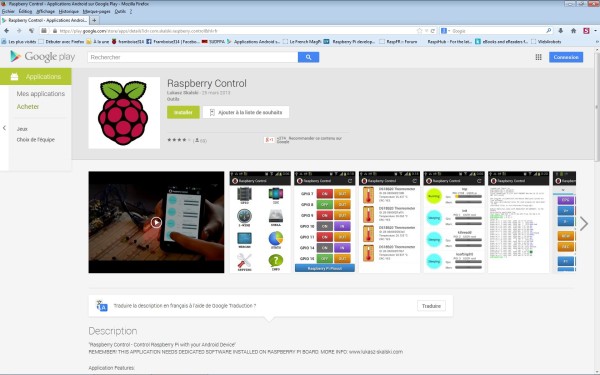
Task: Click the Description heading
Action: tap(112, 331)
